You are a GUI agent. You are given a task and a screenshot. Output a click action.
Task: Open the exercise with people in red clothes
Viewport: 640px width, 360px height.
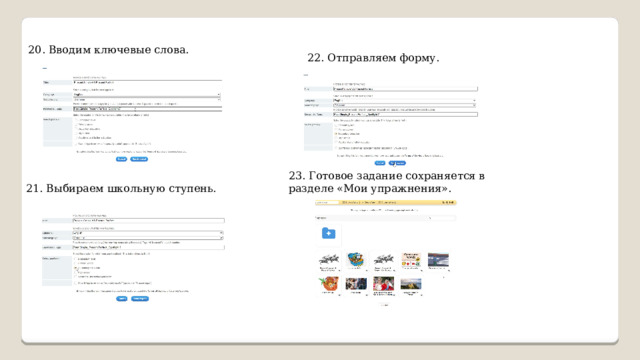[x=384, y=284]
